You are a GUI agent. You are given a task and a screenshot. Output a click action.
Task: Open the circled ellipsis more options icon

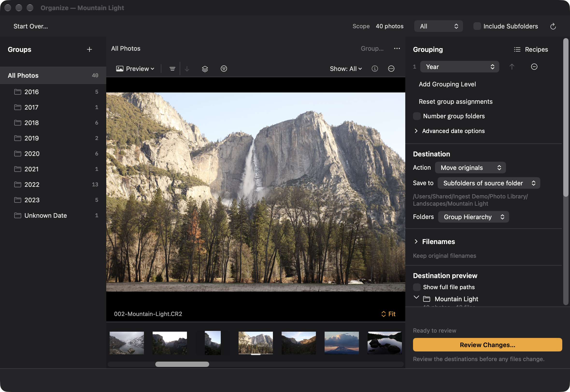(x=391, y=69)
